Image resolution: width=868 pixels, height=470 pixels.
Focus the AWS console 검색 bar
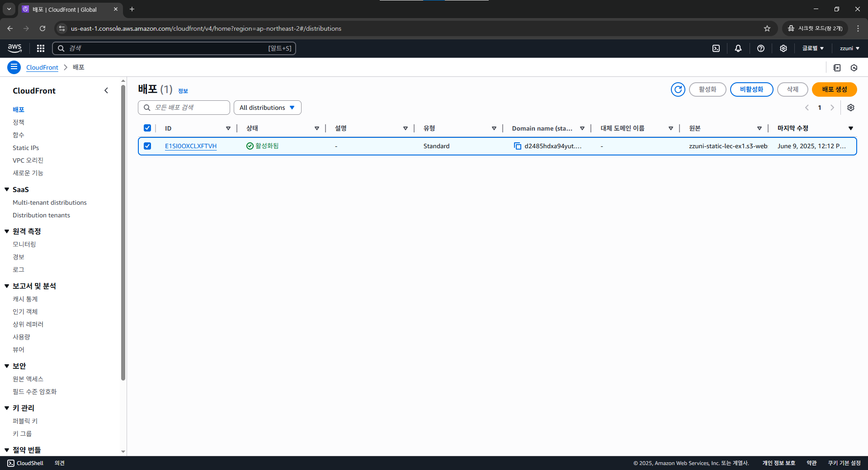pos(174,48)
